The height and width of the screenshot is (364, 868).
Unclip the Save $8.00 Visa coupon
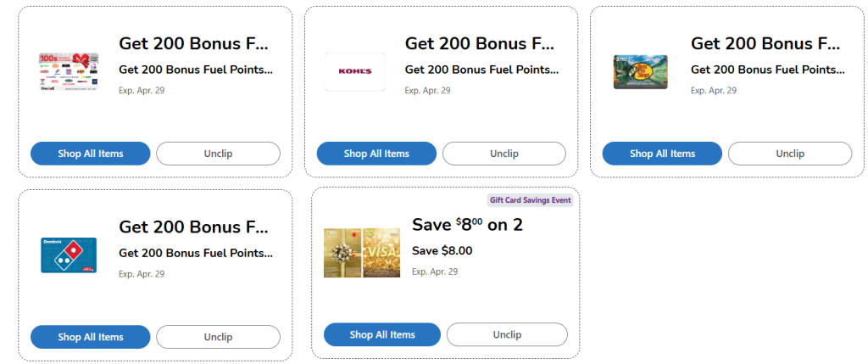click(x=507, y=334)
